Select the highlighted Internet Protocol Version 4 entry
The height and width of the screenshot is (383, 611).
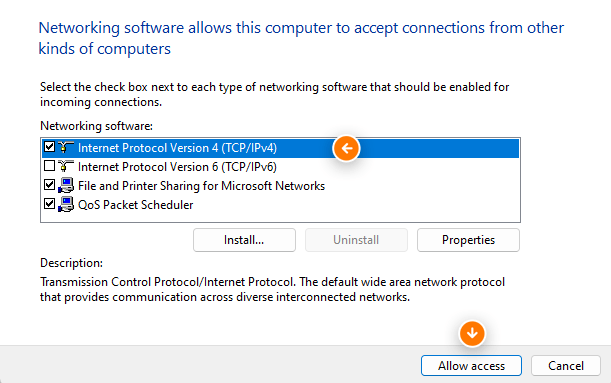[x=281, y=148]
